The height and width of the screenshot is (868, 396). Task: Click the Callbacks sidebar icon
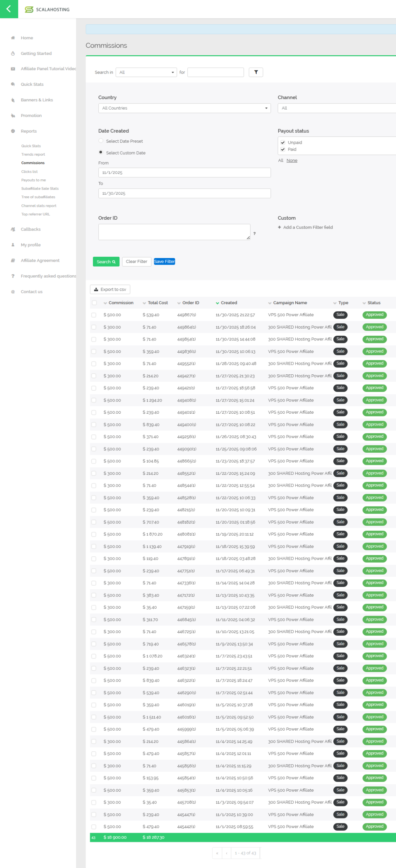pyautogui.click(x=13, y=230)
